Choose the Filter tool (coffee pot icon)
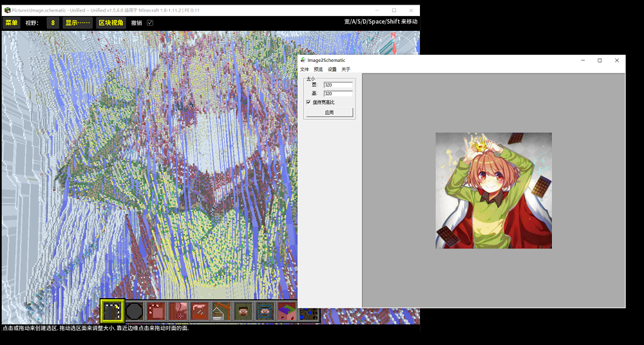 (x=200, y=312)
